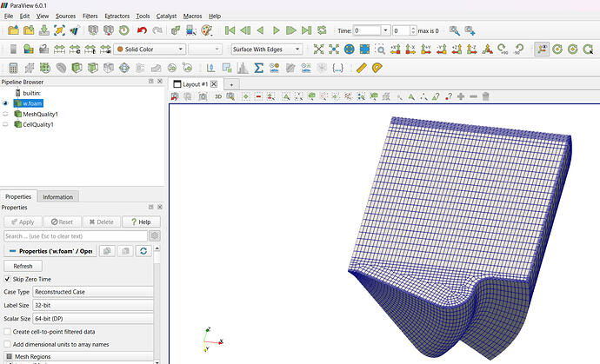
Task: Open the Time value dropdown
Action: coord(385,30)
